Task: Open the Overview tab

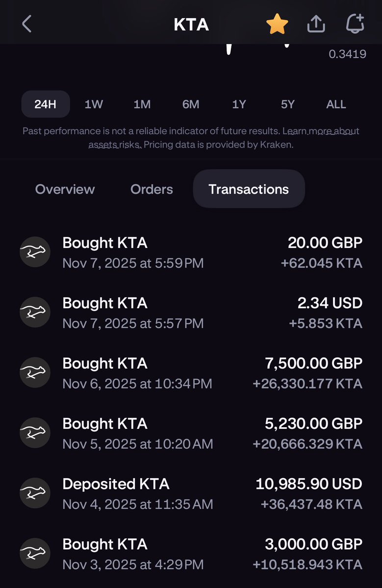Action: click(x=65, y=189)
